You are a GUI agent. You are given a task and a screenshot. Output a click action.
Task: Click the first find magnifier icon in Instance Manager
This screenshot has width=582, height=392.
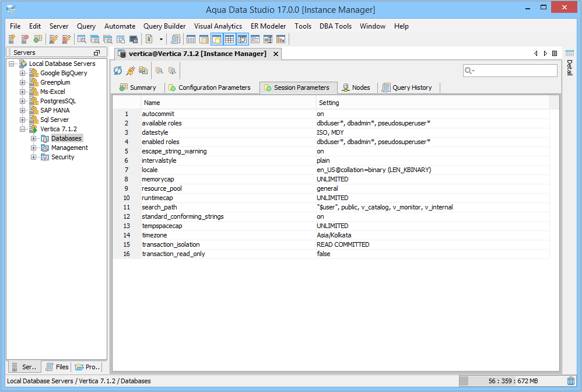pos(159,71)
